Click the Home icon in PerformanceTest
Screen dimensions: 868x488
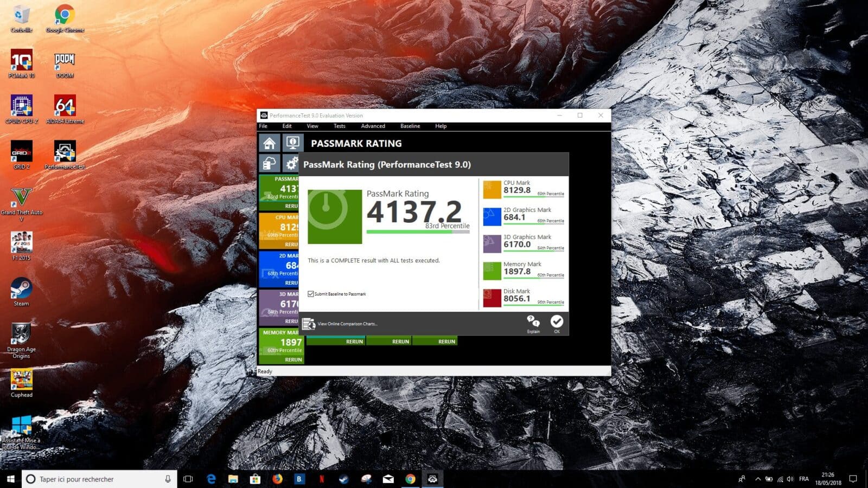270,143
